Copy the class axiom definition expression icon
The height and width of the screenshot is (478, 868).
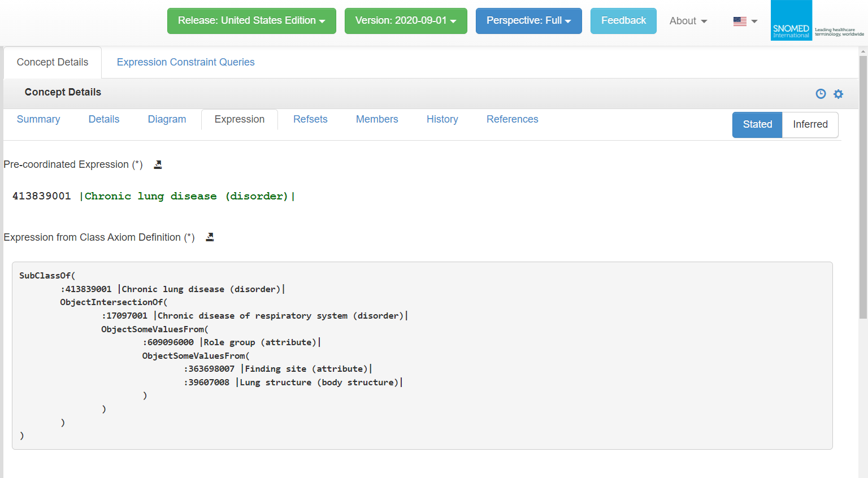[x=210, y=237]
